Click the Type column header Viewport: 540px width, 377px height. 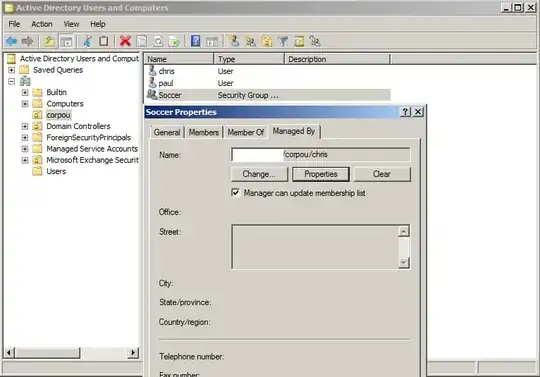[x=249, y=59]
